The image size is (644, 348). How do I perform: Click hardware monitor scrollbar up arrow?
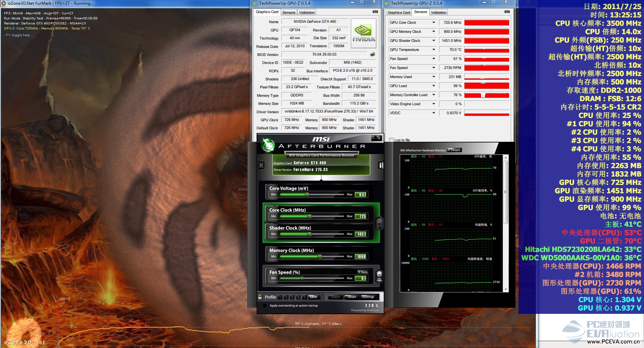[506, 157]
